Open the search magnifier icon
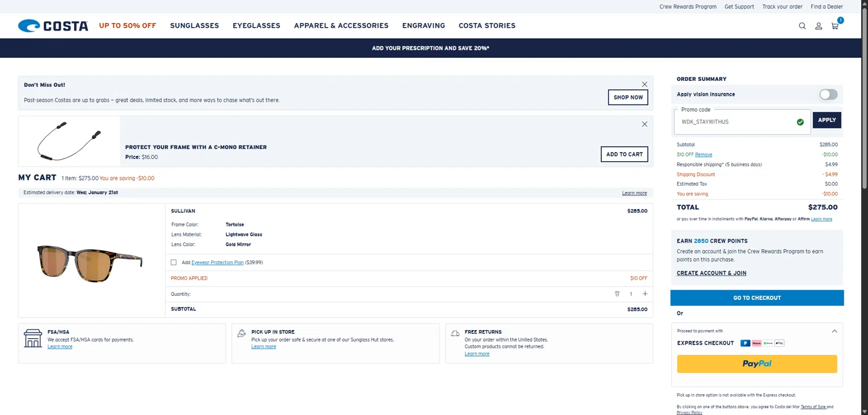Image resolution: width=868 pixels, height=415 pixels. (802, 26)
